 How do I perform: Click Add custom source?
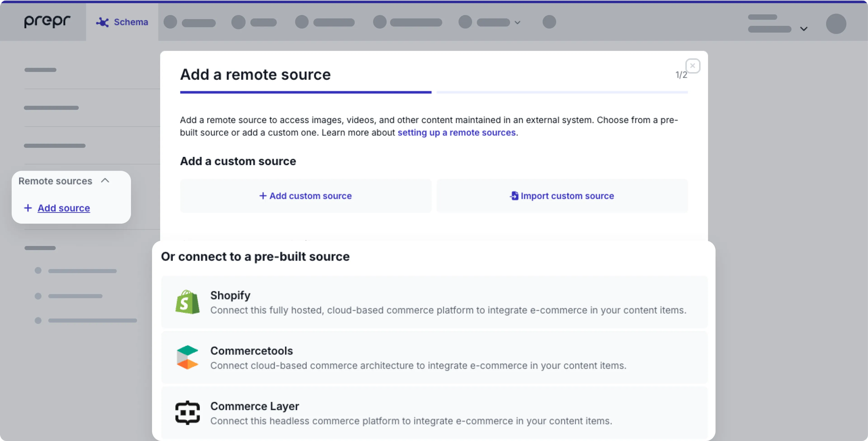(x=305, y=196)
